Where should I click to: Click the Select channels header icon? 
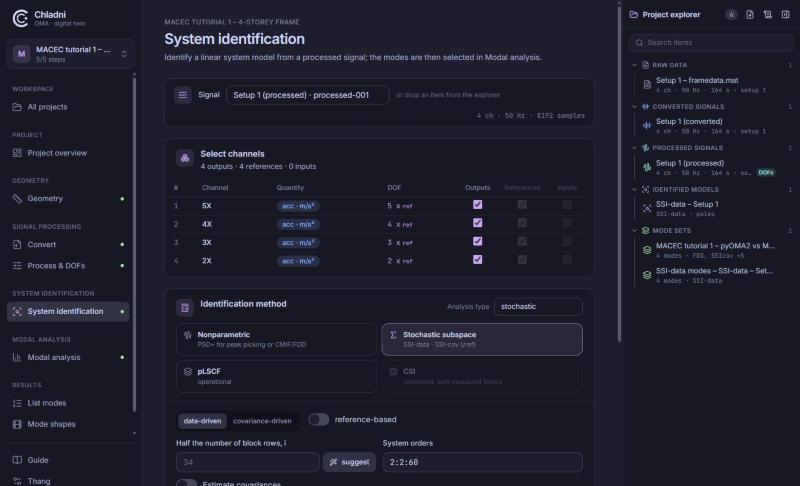[185, 158]
